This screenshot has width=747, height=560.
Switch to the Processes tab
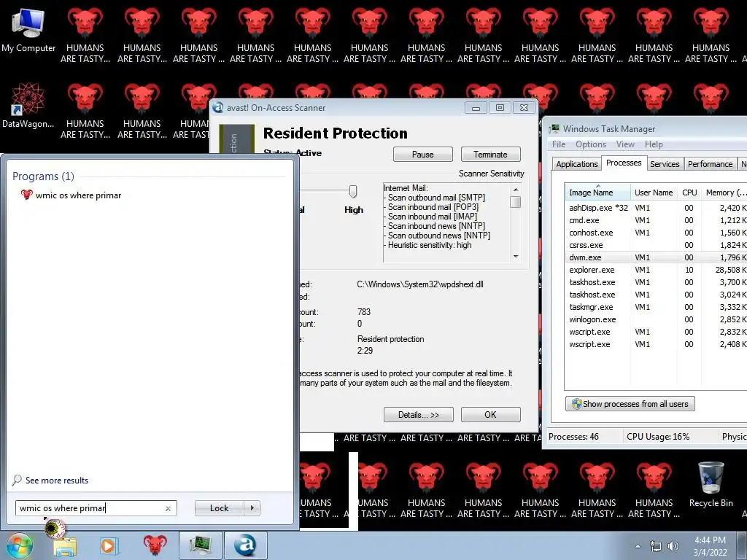pyautogui.click(x=624, y=163)
